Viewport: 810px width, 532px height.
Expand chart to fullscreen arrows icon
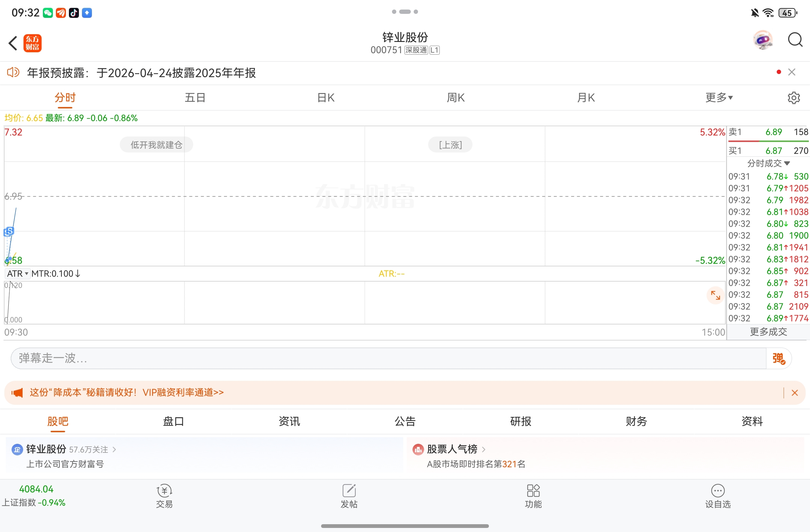coord(715,295)
